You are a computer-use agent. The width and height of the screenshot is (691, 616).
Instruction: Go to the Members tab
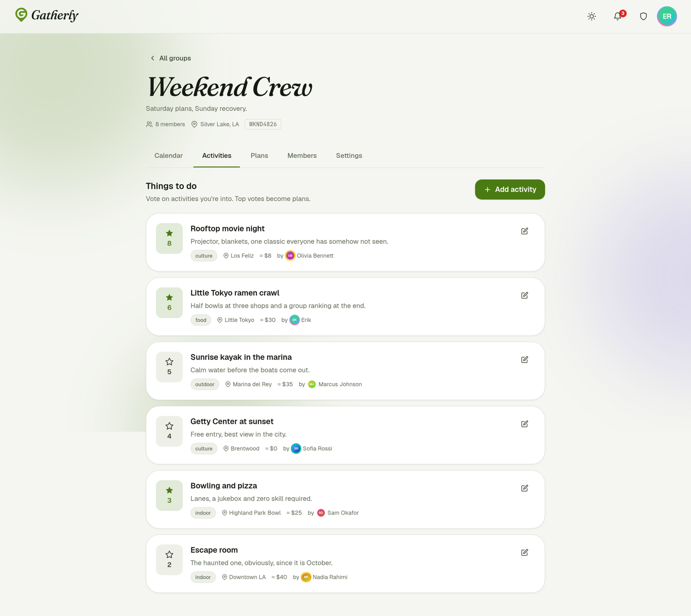302,156
